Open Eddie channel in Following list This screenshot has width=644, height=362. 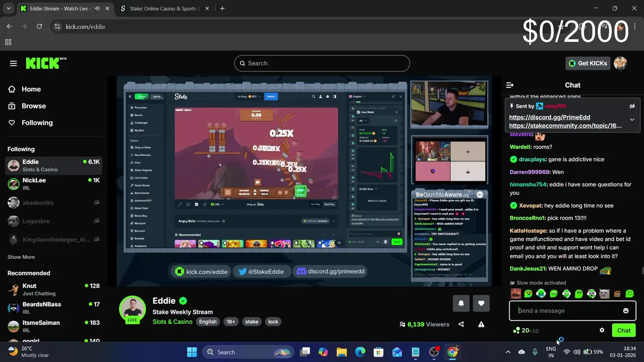coord(54,165)
